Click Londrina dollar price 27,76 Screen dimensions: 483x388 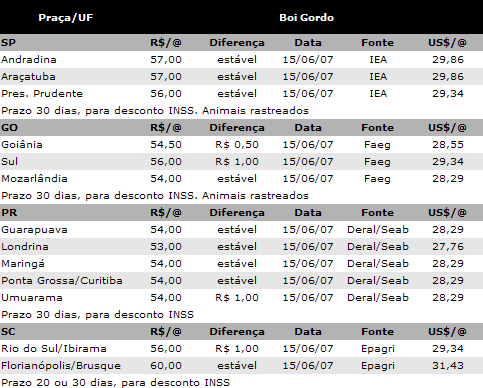pos(448,247)
